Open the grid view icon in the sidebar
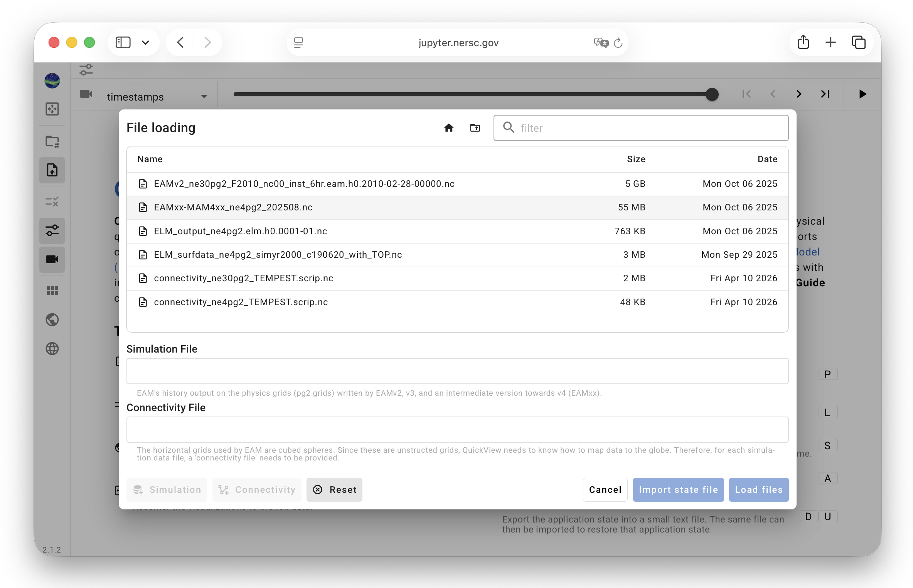 coord(52,291)
